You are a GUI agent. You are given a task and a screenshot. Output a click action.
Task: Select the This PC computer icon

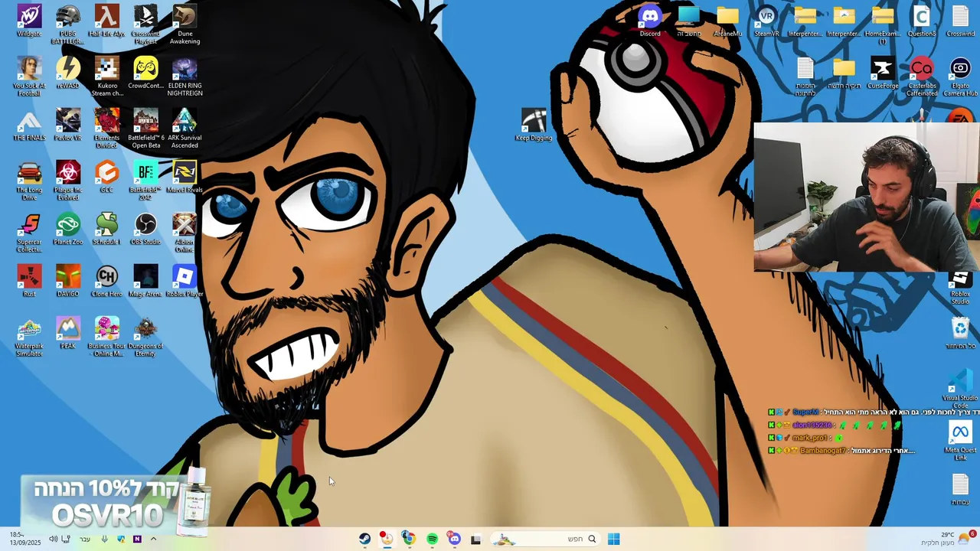coord(689,21)
